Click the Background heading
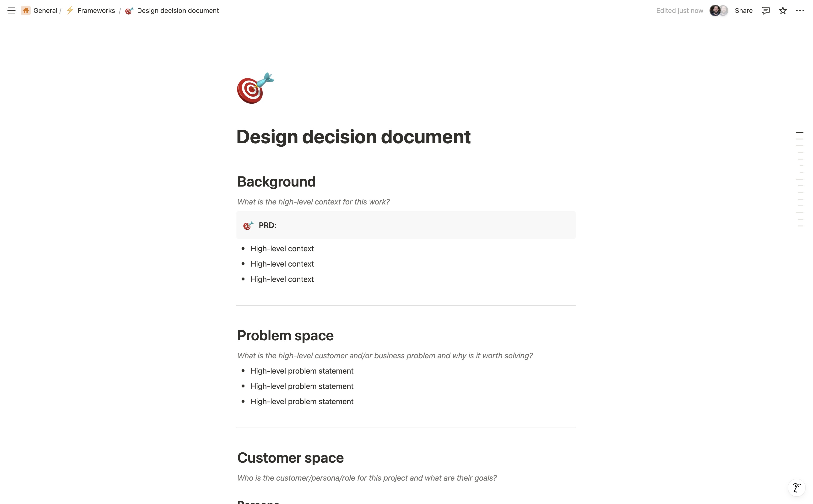 pyautogui.click(x=276, y=182)
